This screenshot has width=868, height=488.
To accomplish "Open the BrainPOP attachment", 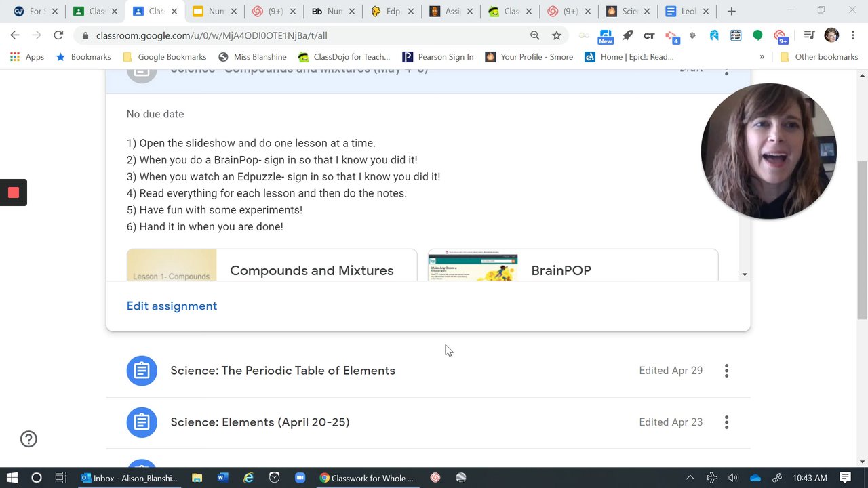I will coord(573,265).
